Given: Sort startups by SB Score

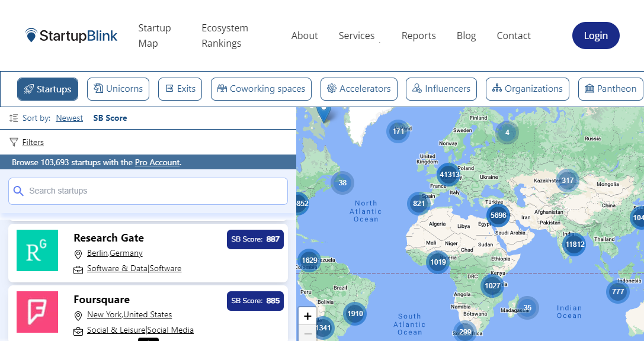Looking at the screenshot, I should 110,118.
